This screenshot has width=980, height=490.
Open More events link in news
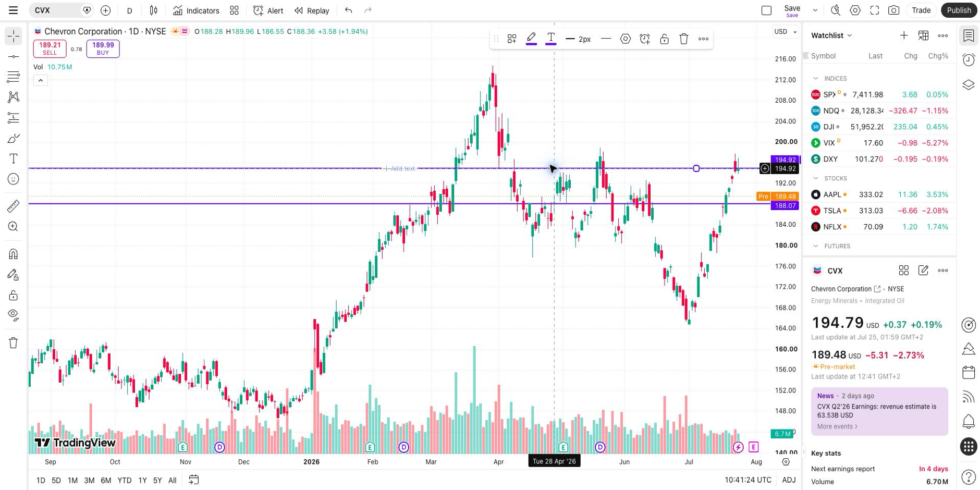click(837, 426)
